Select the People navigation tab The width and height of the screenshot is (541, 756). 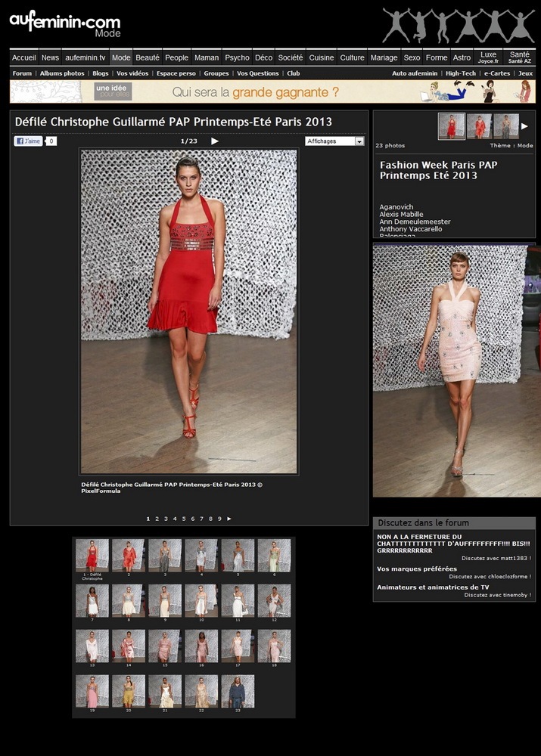pos(176,57)
